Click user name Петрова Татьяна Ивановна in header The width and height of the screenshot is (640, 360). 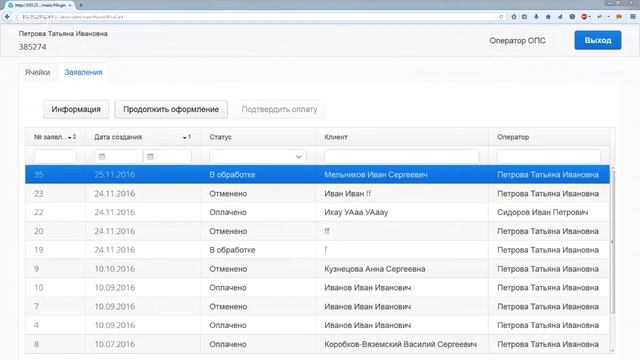point(63,33)
